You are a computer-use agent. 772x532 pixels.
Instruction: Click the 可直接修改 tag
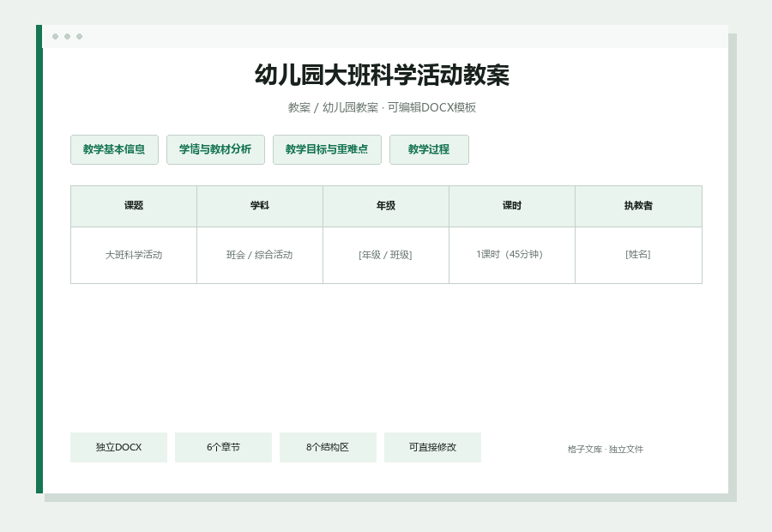click(432, 447)
